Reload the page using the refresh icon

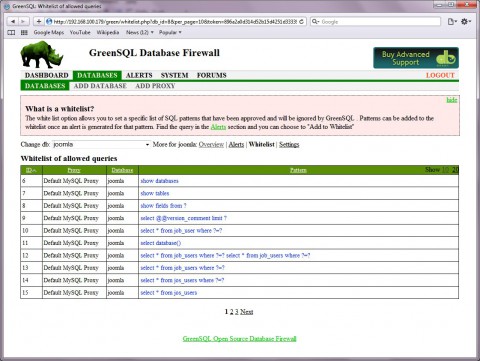[301, 22]
